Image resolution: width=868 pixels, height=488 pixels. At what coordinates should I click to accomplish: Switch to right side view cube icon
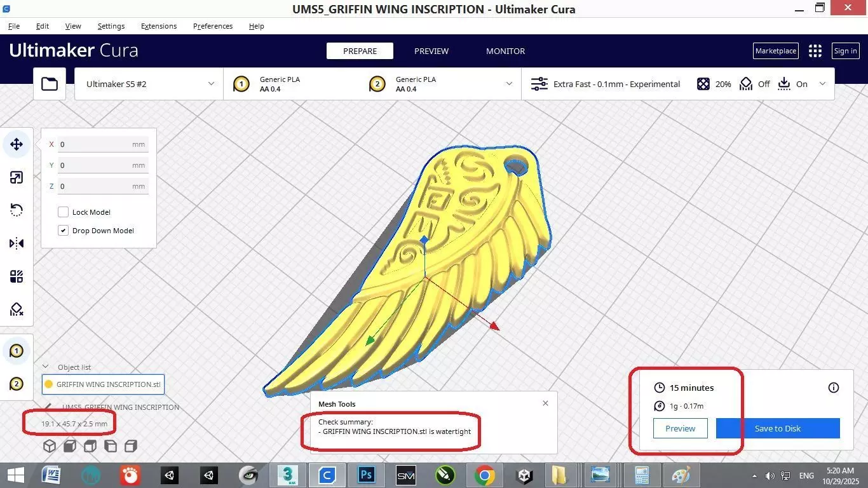pos(131,446)
